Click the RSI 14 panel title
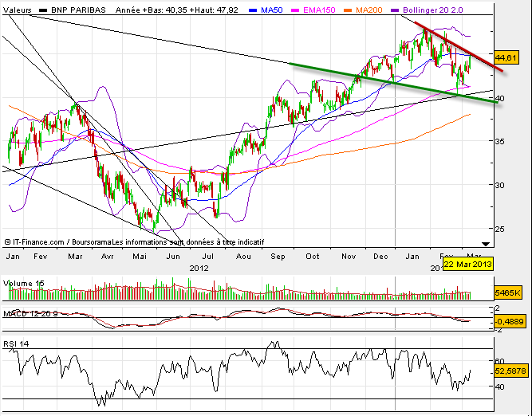Image resolution: width=532 pixels, height=416 pixels. coord(18,343)
